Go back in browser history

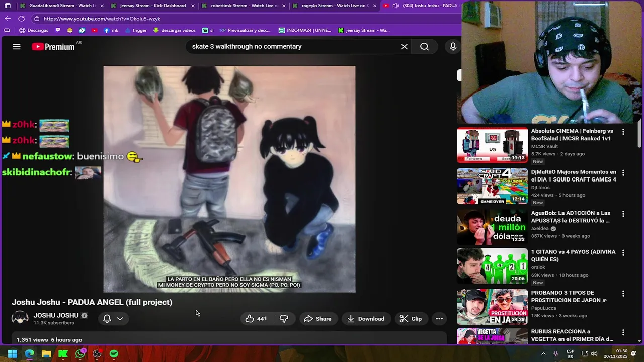pyautogui.click(x=8, y=19)
